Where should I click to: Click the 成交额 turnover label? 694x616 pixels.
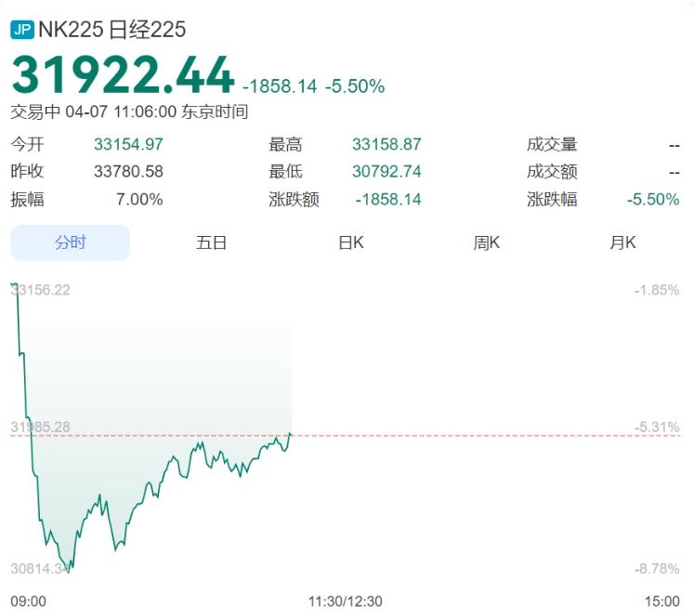tap(552, 172)
